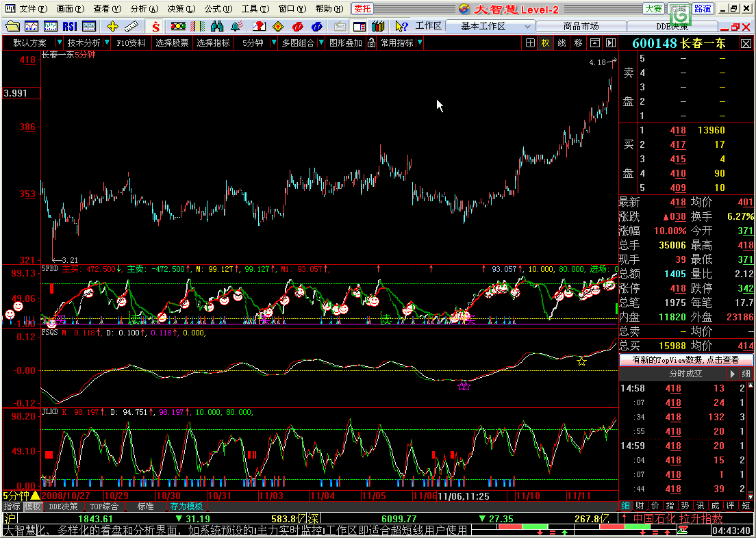Screen dimensions: 756x538
Task: Click the alarm bell alert icon
Action: coord(236,26)
